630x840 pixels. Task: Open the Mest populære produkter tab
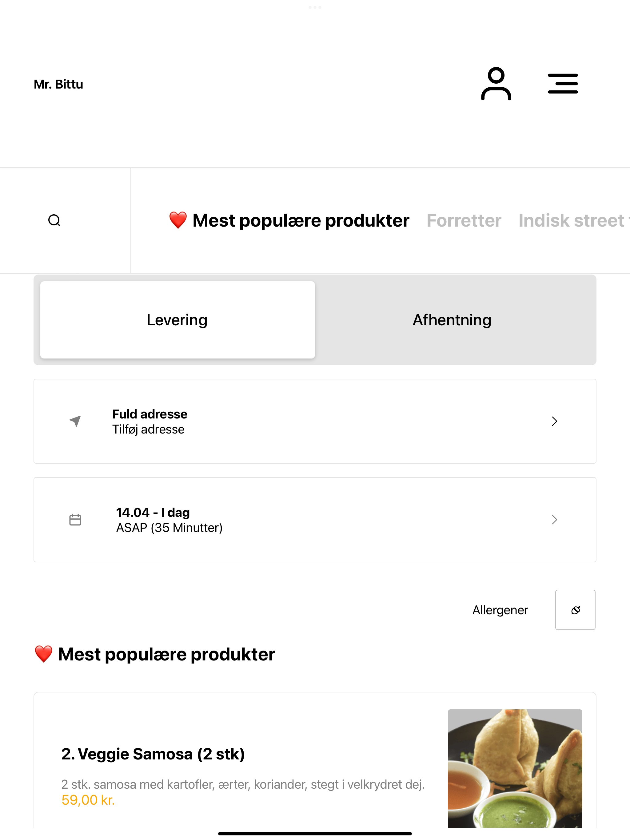click(x=289, y=221)
